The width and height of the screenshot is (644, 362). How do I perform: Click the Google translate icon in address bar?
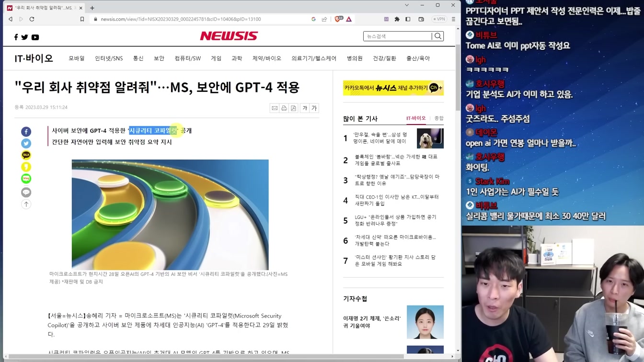point(313,19)
